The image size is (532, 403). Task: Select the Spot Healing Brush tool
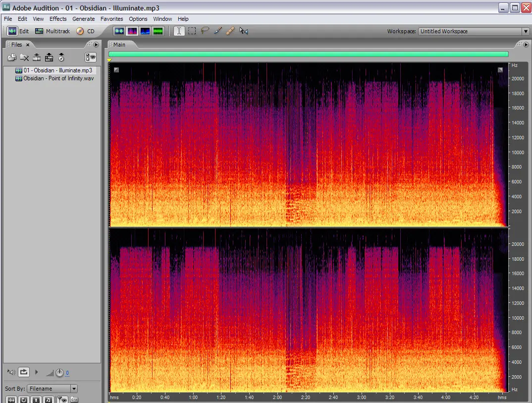(x=230, y=31)
